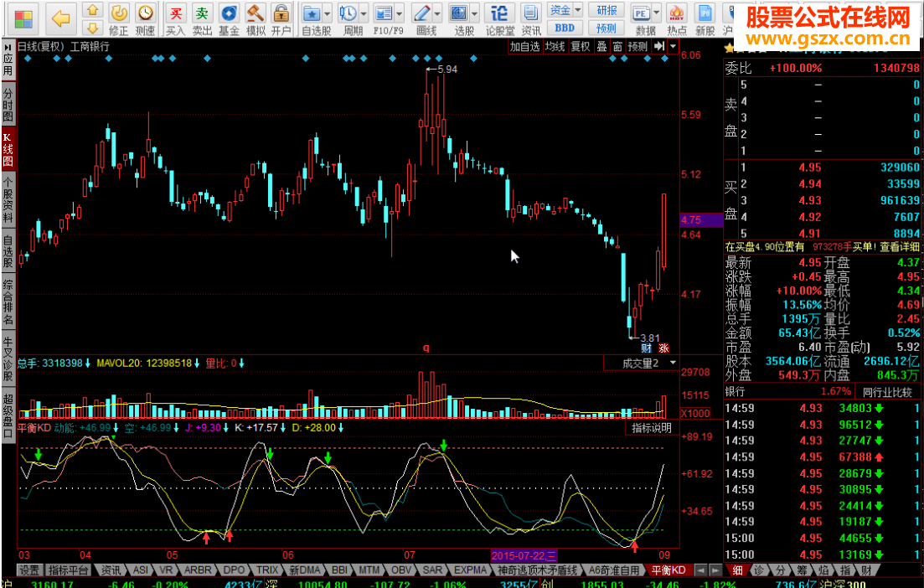Click the 2015-07-22 date marker
The height and width of the screenshot is (588, 924).
524,555
